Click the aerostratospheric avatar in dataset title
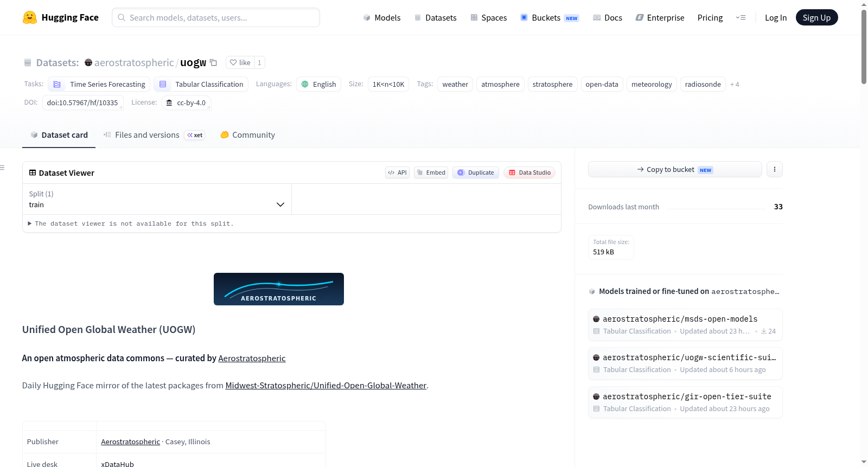The image size is (868, 467). click(88, 62)
